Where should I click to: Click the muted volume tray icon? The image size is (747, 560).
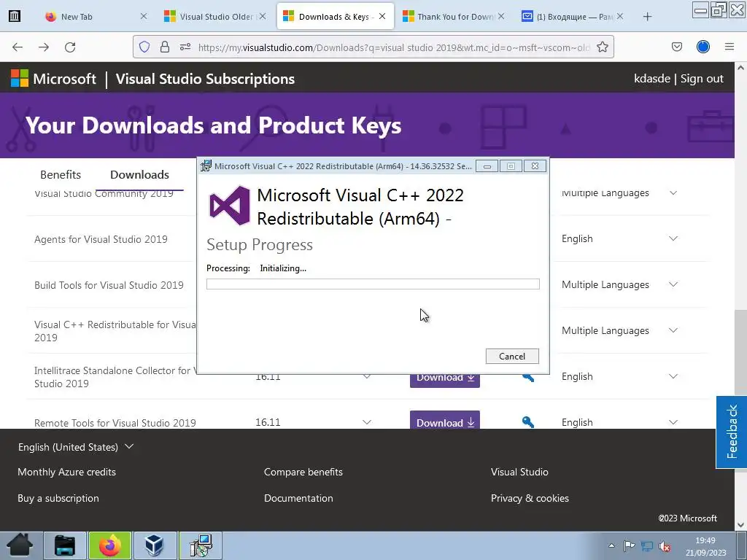[x=664, y=546]
